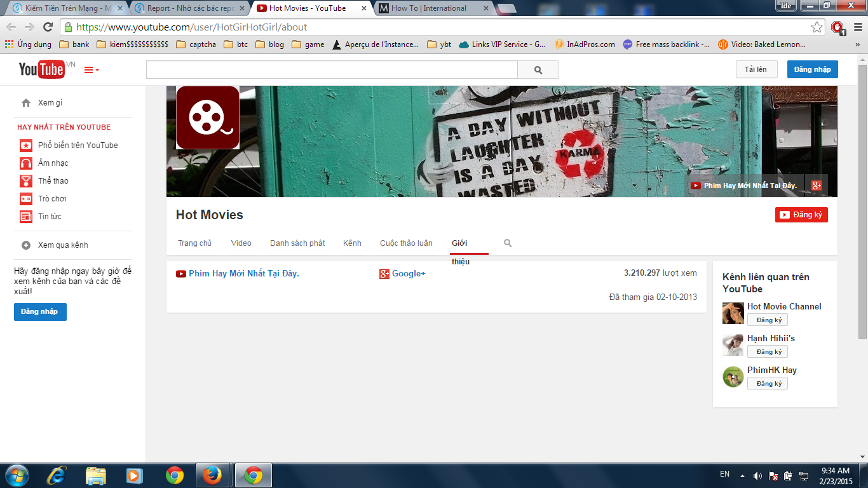Open the Links VIP Service bookmark
The width and height of the screenshot is (868, 488).
(502, 44)
